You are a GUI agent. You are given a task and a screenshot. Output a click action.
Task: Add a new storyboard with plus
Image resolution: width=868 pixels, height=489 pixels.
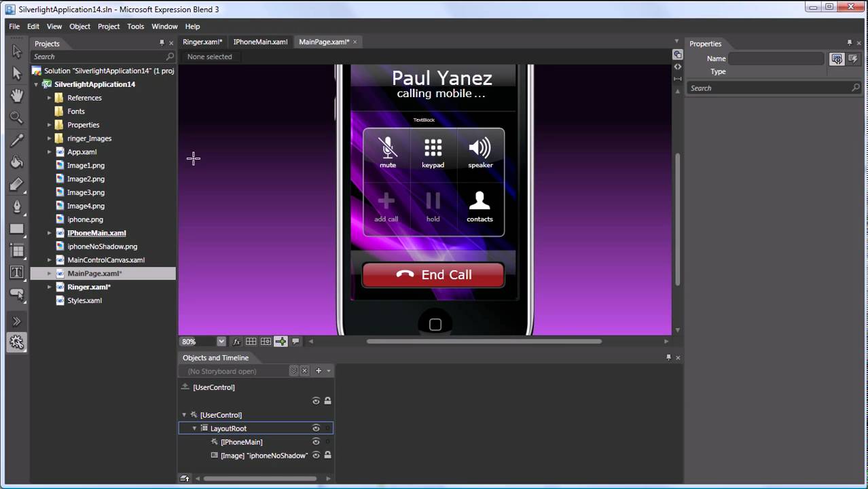click(x=318, y=371)
